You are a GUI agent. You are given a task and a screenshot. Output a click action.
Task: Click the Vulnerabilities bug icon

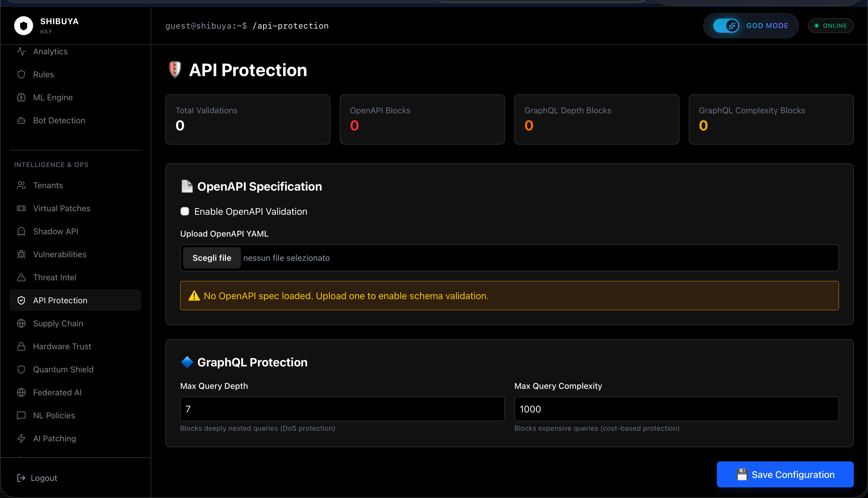(x=21, y=255)
